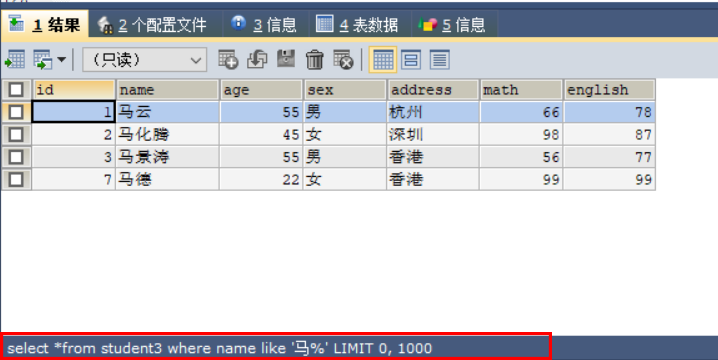Check the checkbox for row 马化腾
The image size is (718, 360).
tap(16, 135)
